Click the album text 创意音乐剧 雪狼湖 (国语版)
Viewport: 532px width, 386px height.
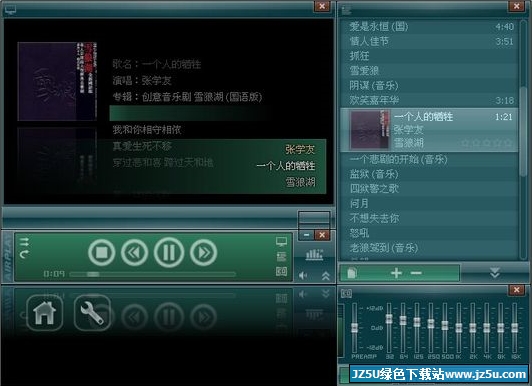tap(202, 97)
